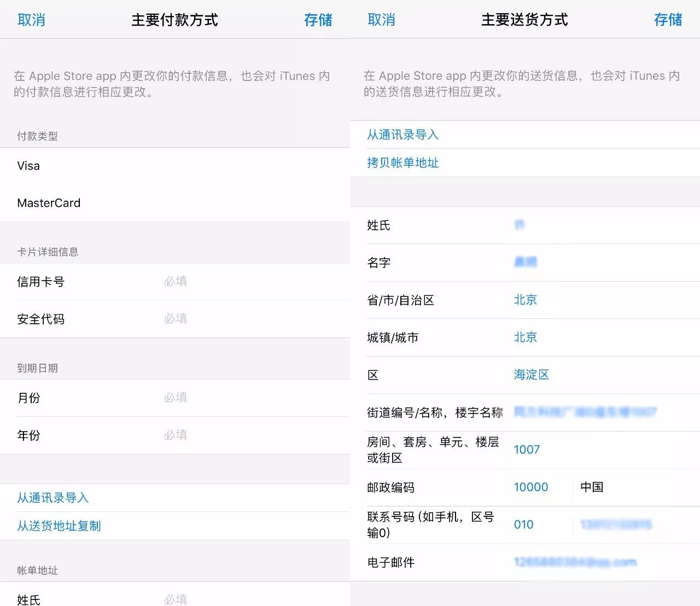Edit the shipping 名字 field value
This screenshot has height=606, width=700.
526,263
